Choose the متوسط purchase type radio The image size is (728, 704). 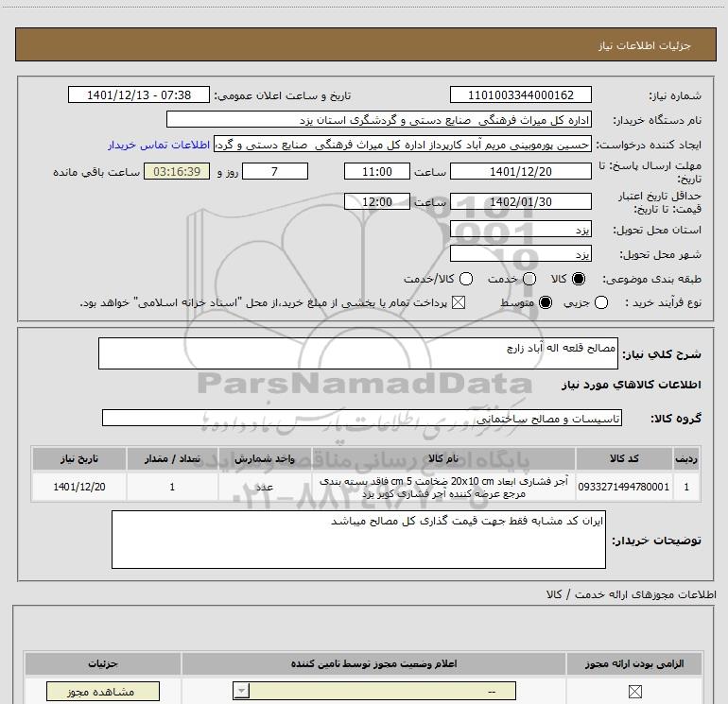click(546, 302)
